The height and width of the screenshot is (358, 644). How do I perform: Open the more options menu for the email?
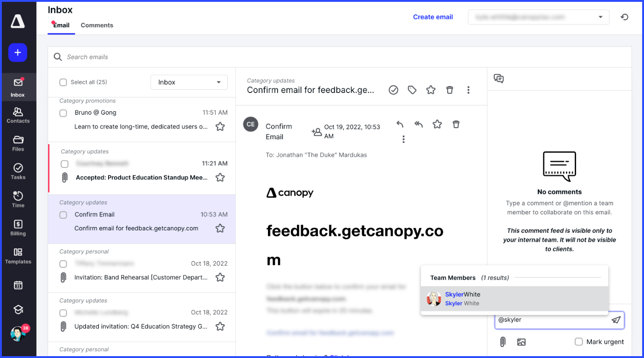click(468, 90)
